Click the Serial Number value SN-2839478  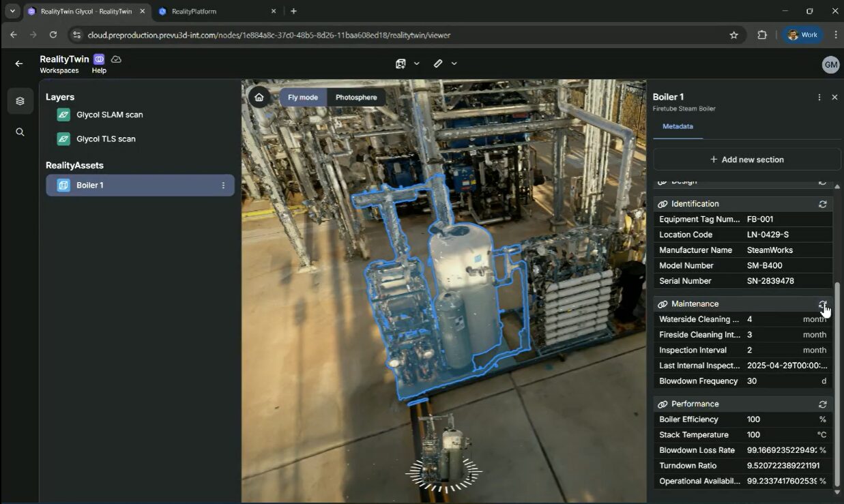pos(770,281)
